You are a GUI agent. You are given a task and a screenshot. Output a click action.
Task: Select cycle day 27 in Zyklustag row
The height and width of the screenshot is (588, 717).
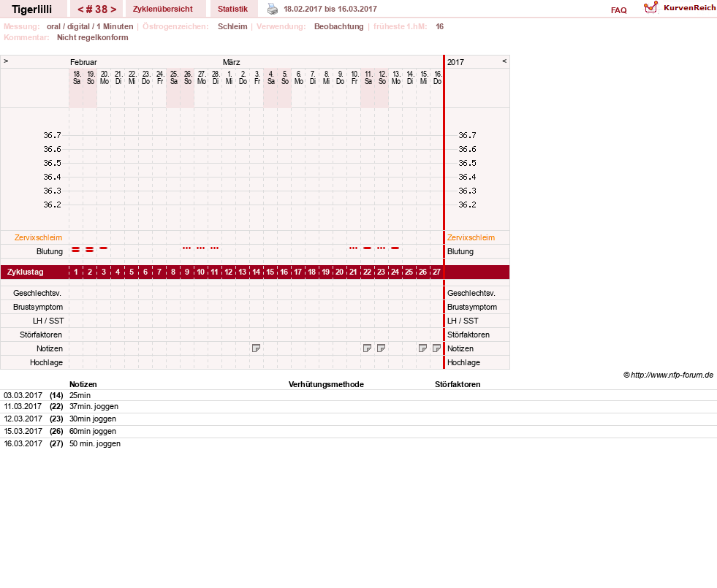click(x=436, y=272)
